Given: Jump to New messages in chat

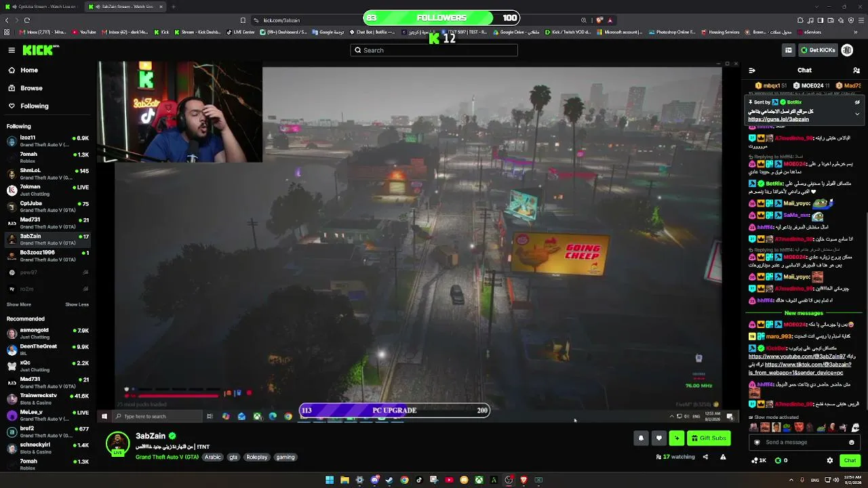Looking at the screenshot, I should click(x=804, y=313).
